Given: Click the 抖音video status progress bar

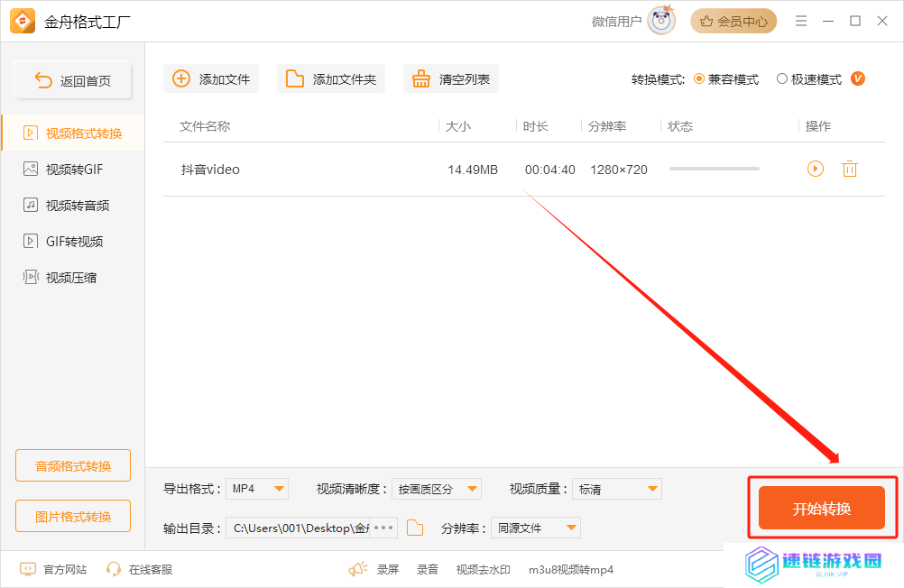Looking at the screenshot, I should (x=715, y=169).
